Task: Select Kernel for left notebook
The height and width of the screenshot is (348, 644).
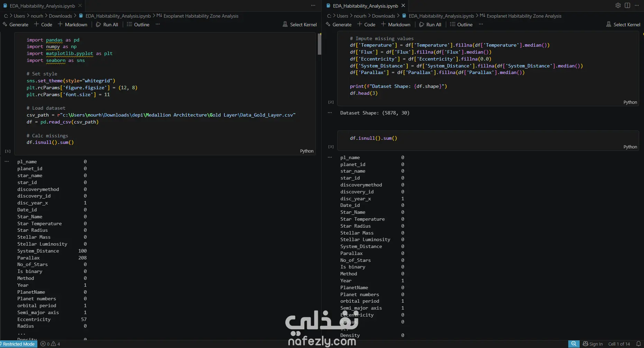Action: [x=300, y=25]
